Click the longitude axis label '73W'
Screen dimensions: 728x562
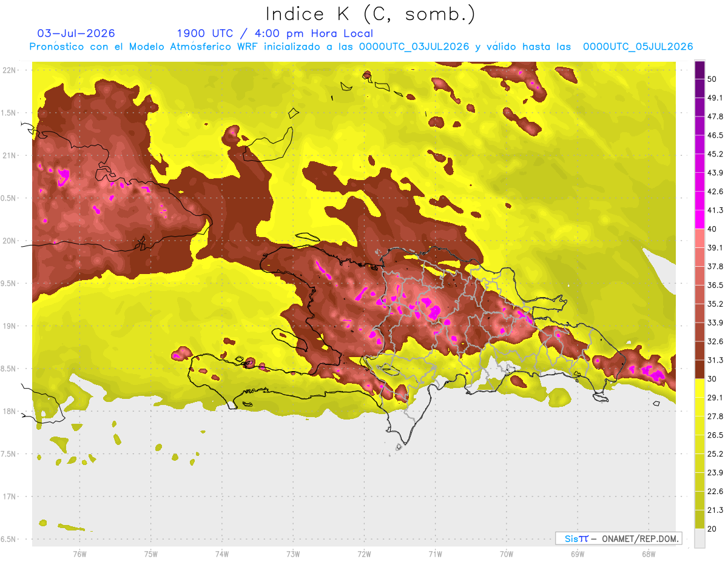click(x=293, y=554)
